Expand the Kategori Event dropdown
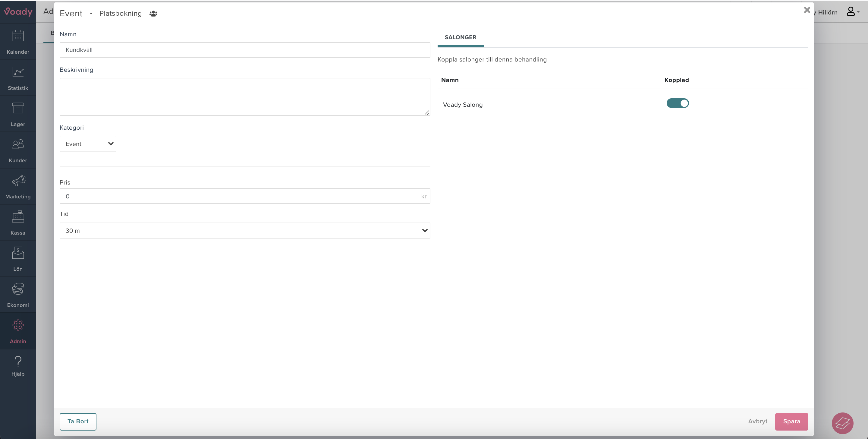Viewport: 868px width, 439px height. click(x=88, y=144)
